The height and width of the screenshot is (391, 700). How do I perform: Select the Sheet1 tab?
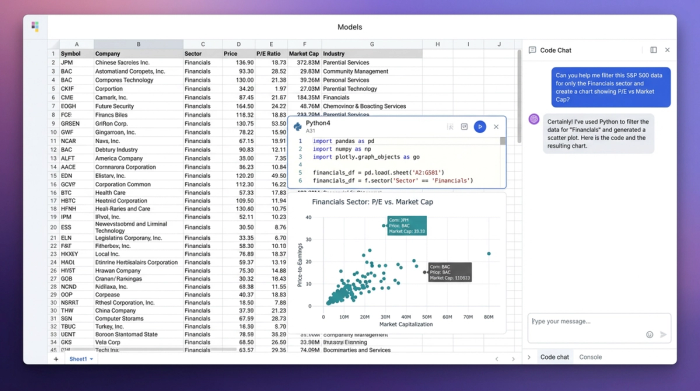[78, 359]
